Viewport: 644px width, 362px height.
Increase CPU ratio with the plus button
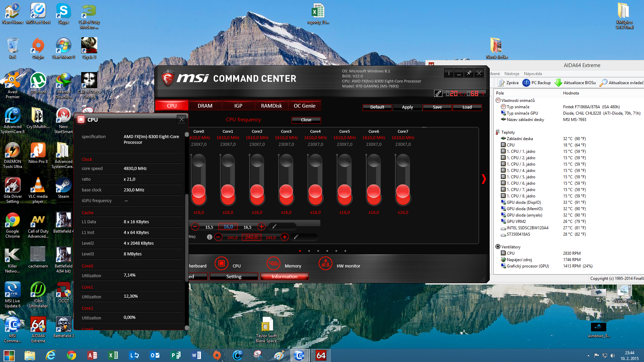click(x=262, y=227)
